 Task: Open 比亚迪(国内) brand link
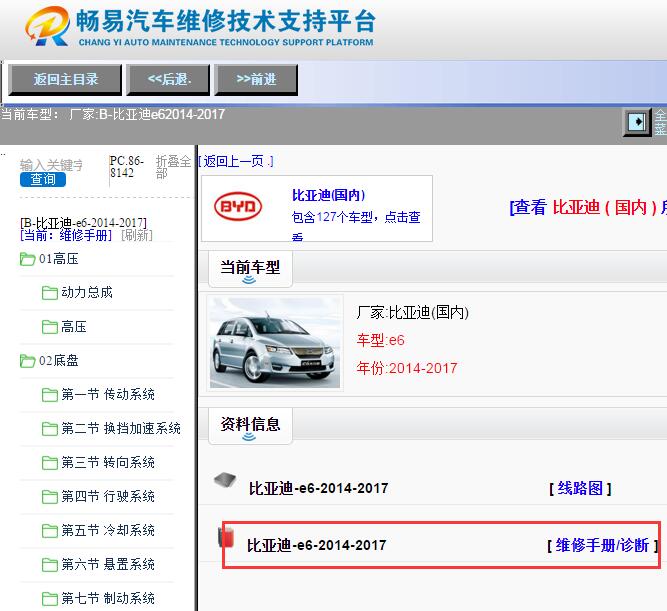(328, 195)
